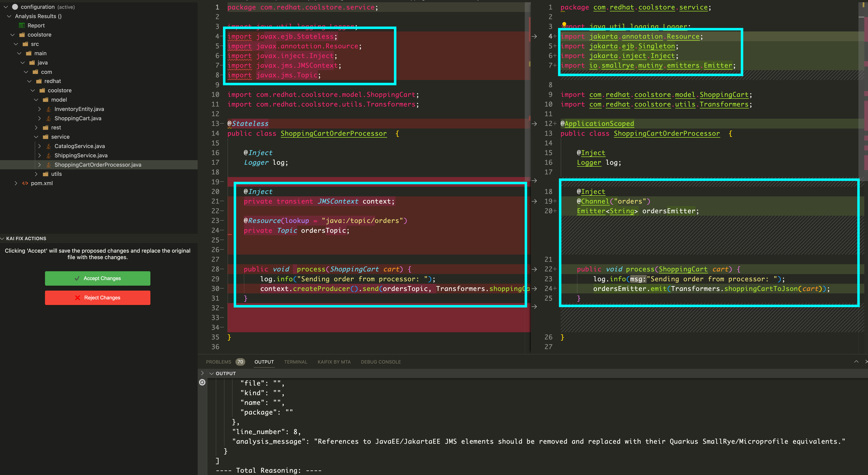The width and height of the screenshot is (868, 475).
Task: Collapse the model folder
Action: coord(36,100)
